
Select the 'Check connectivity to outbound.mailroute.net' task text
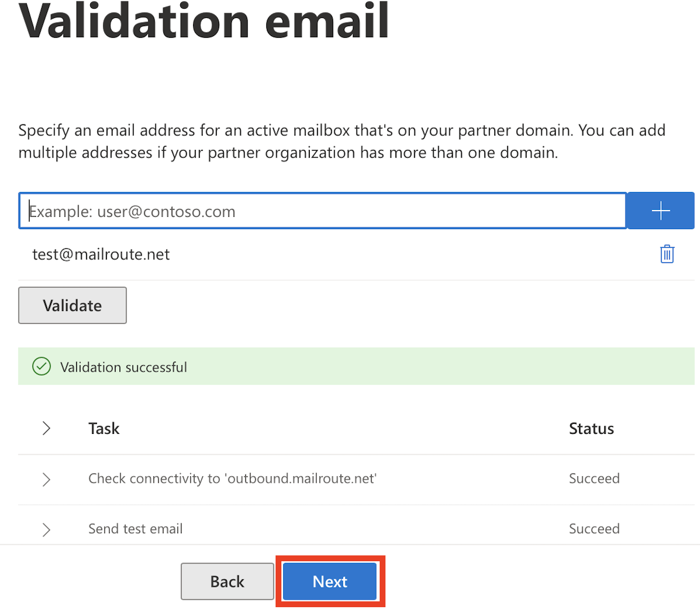(x=233, y=479)
